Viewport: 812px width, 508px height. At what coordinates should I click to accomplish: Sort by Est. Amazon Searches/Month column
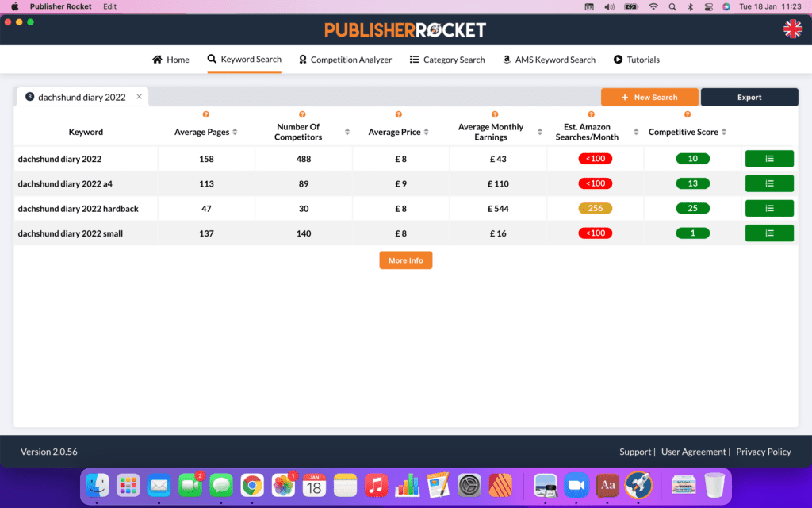click(636, 132)
